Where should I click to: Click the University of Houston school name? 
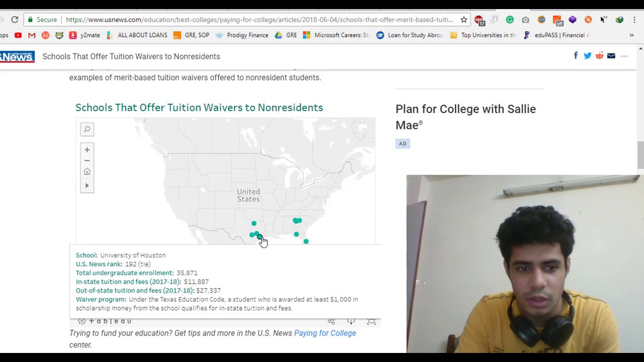coord(133,255)
